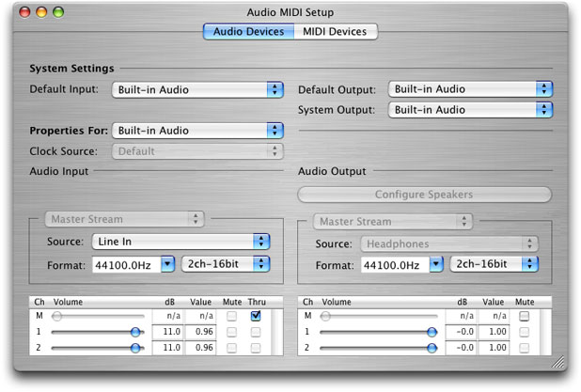
Task: Click input channel 2 dB field 11.0
Action: pos(167,348)
